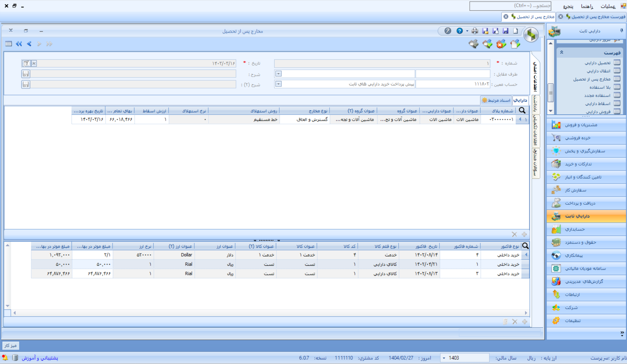The width and height of the screenshot is (627, 364).
Task: Click the calendar picker beside date field
Action: pos(26,63)
